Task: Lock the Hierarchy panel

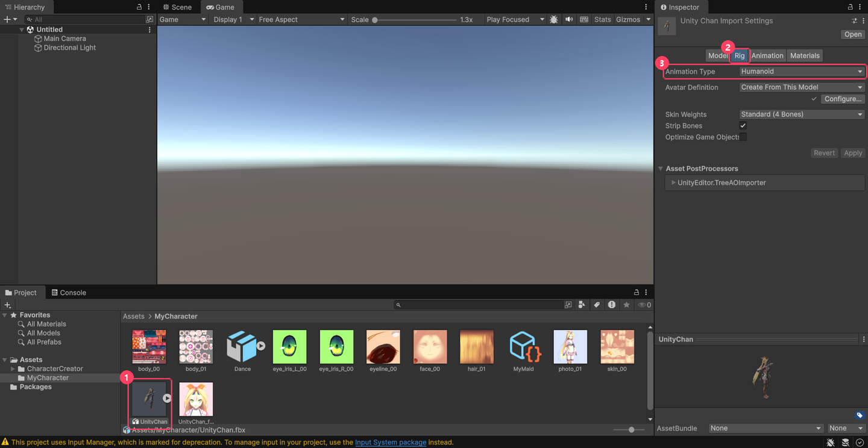Action: coord(139,7)
